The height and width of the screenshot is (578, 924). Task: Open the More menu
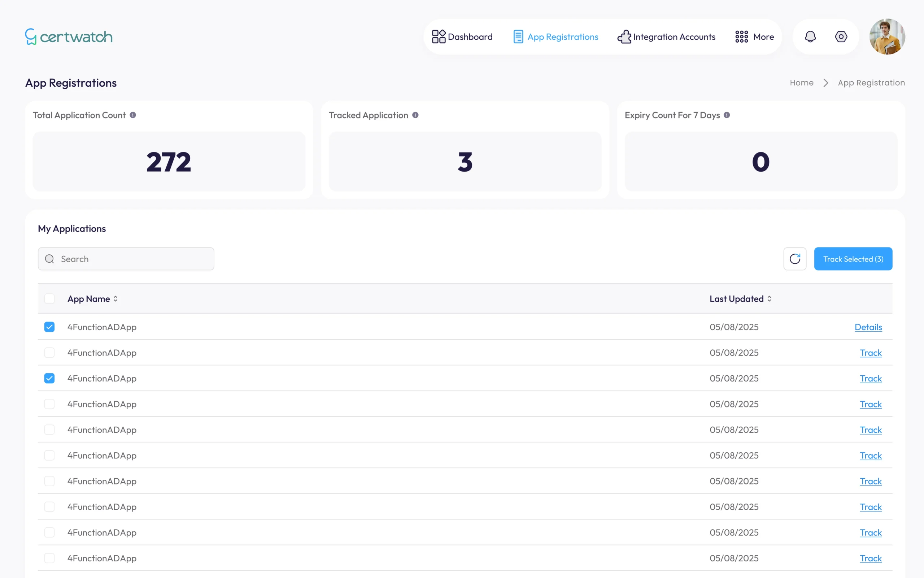pyautogui.click(x=754, y=37)
